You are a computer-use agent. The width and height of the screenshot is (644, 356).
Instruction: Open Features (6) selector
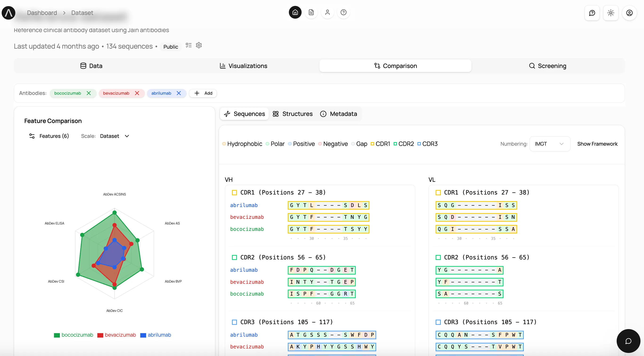point(49,136)
